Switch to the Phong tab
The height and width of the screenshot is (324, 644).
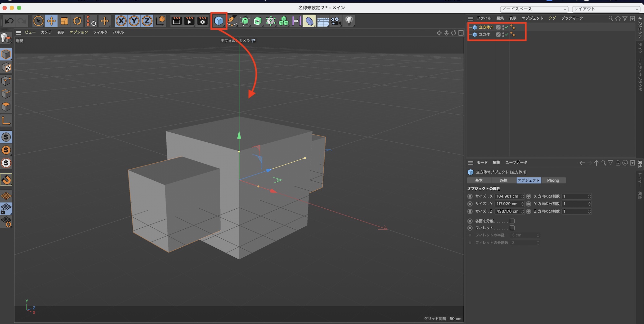click(553, 180)
